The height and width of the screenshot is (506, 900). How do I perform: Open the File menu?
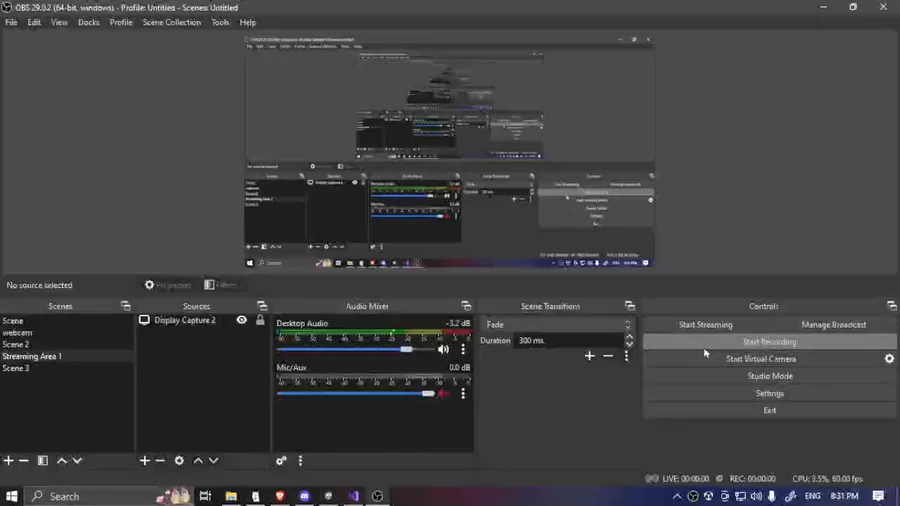tap(11, 22)
